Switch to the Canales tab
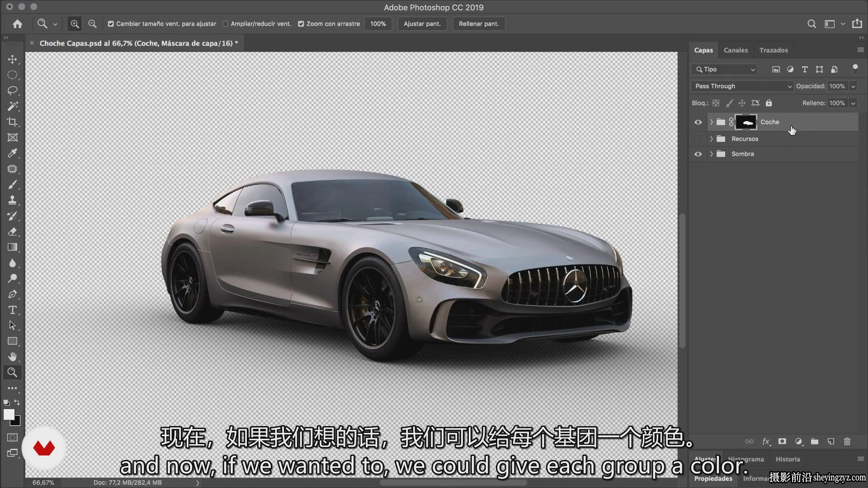This screenshot has width=868, height=488. pos(736,50)
